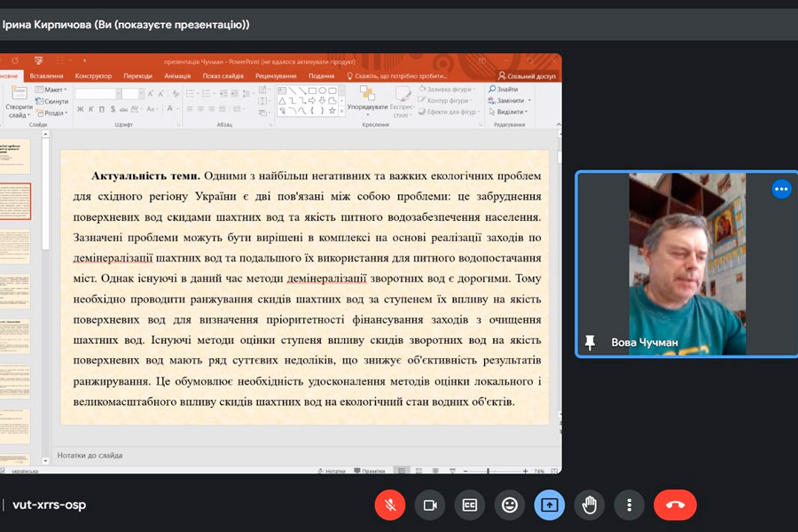Switch to the Вставлення ribbon tab

[46, 76]
